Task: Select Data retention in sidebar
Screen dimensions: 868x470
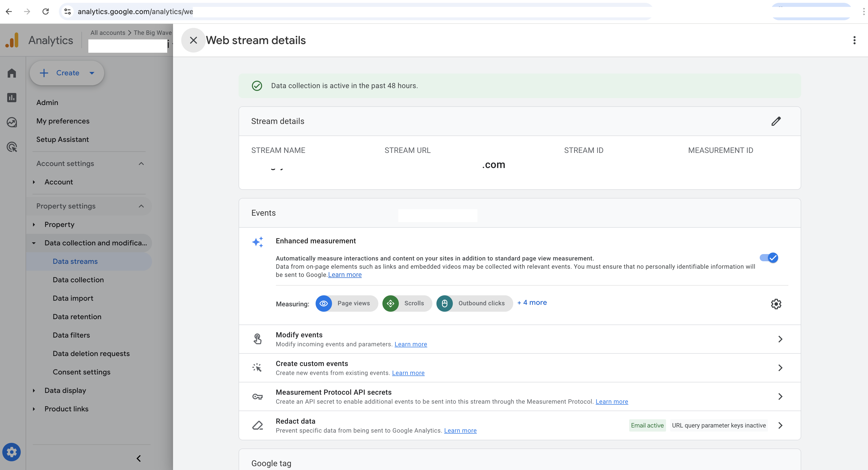Action: point(77,317)
